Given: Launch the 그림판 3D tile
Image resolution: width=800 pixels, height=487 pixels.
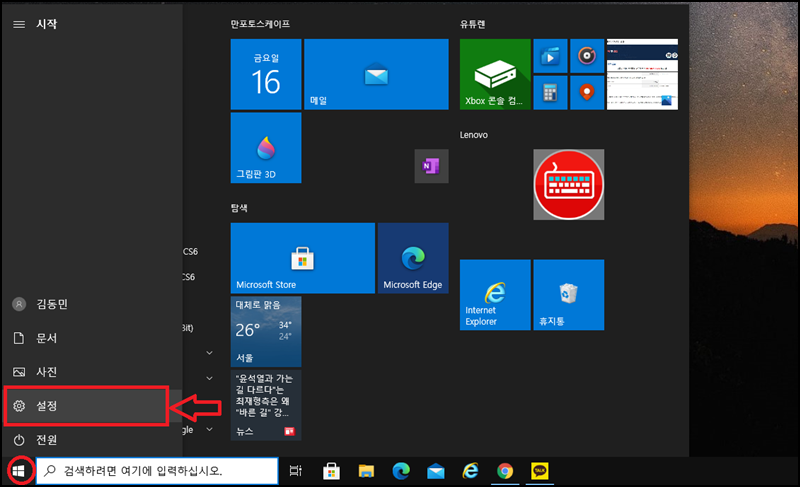Looking at the screenshot, I should 266,147.
